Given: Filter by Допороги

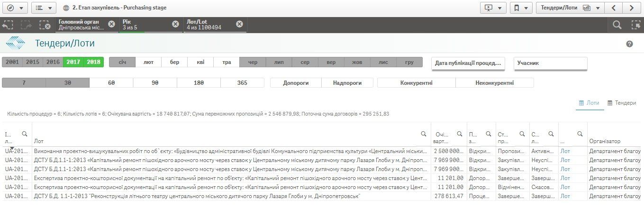Looking at the screenshot, I should point(296,82).
